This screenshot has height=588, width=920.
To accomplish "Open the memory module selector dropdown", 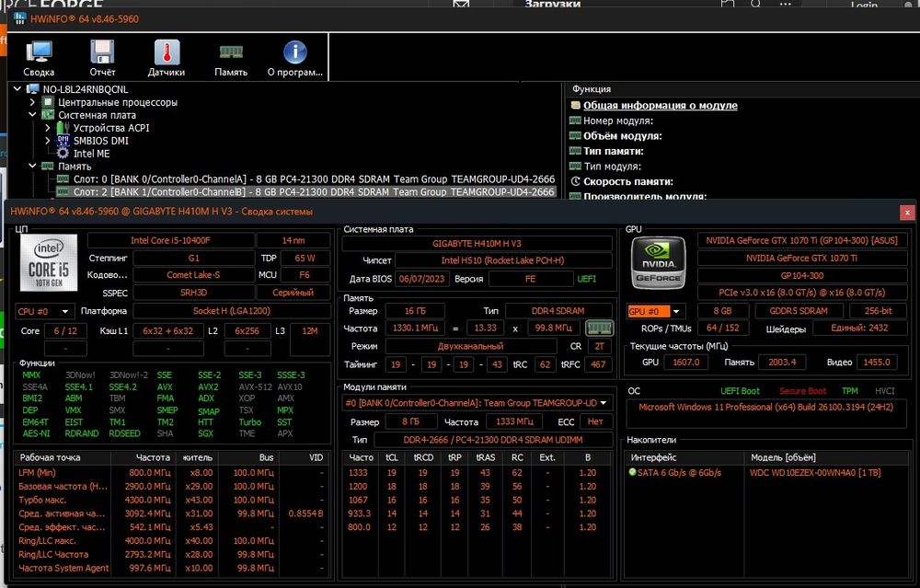I will 477,403.
